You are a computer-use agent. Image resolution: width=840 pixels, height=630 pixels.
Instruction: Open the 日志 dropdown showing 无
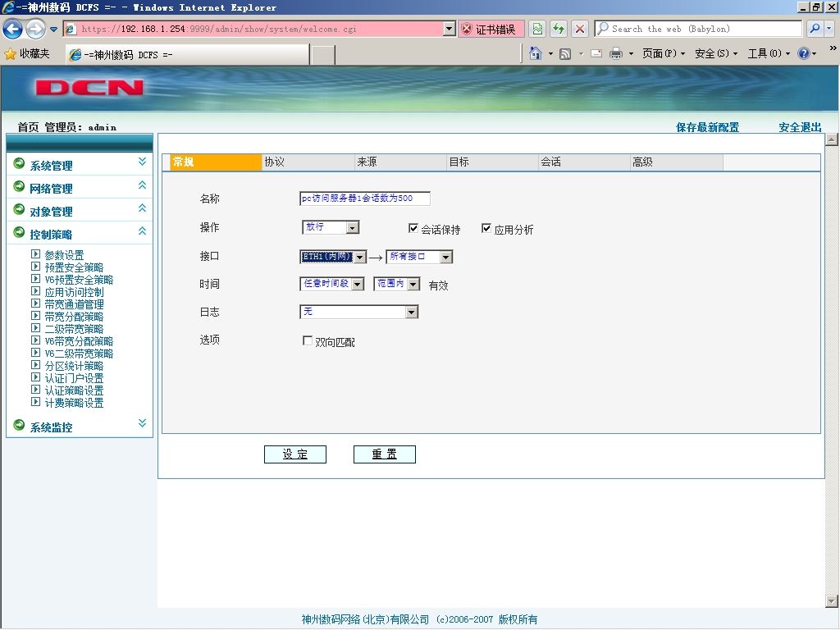tap(359, 312)
